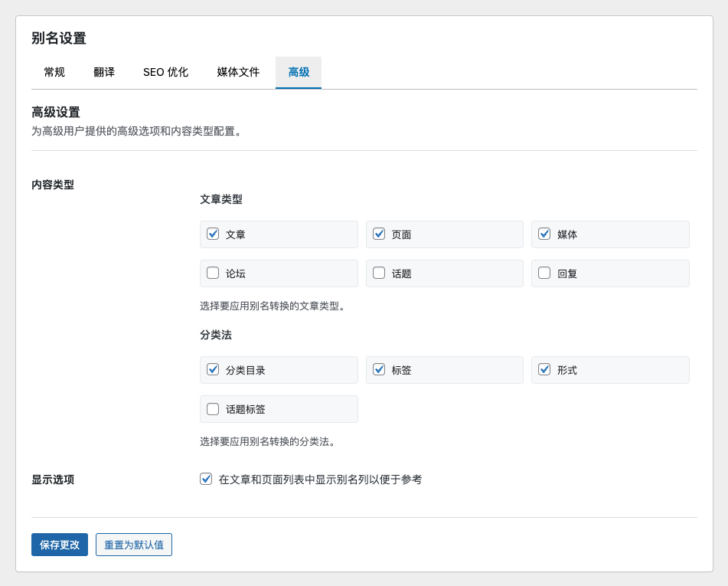
Task: Click the 话题标签 label text
Action: [246, 409]
